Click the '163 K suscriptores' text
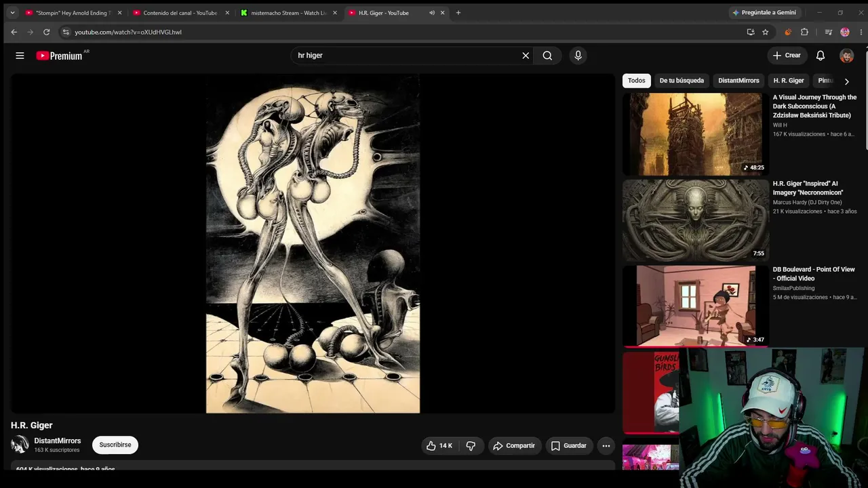868x488 pixels. 57,450
